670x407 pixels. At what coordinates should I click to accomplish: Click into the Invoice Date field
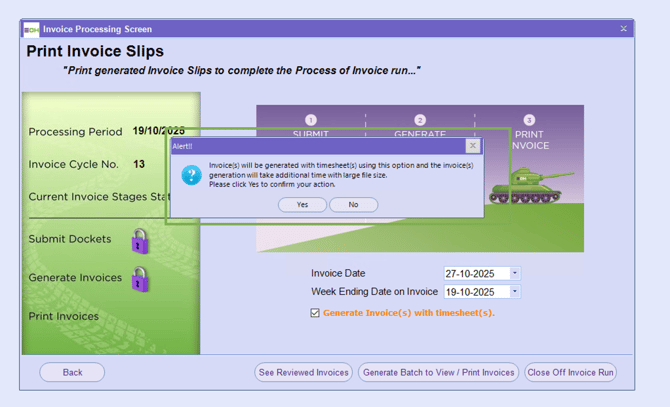pyautogui.click(x=476, y=274)
